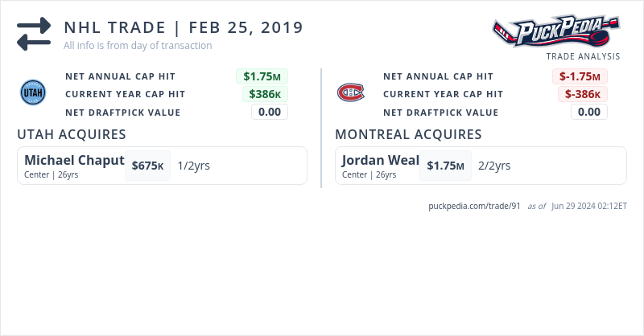The image size is (644, 336).
Task: Click Montreal's red -$386K current year cap hit
Action: (x=583, y=94)
